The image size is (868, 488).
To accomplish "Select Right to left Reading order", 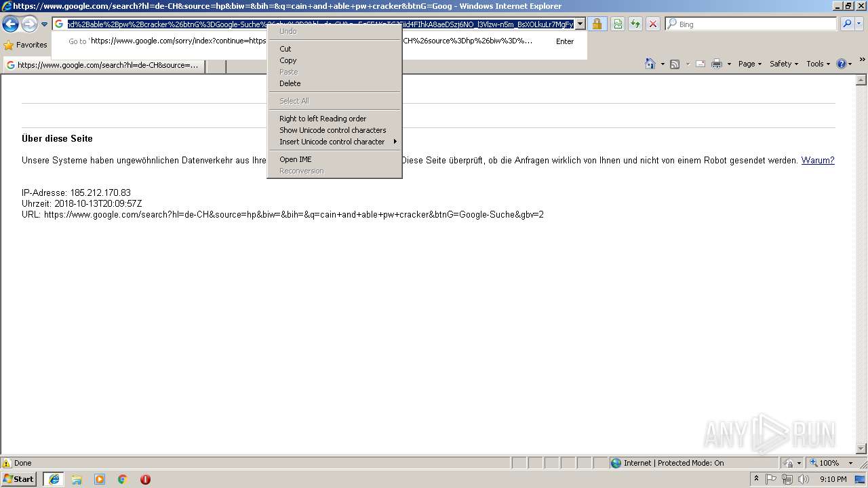I will 334,119.
